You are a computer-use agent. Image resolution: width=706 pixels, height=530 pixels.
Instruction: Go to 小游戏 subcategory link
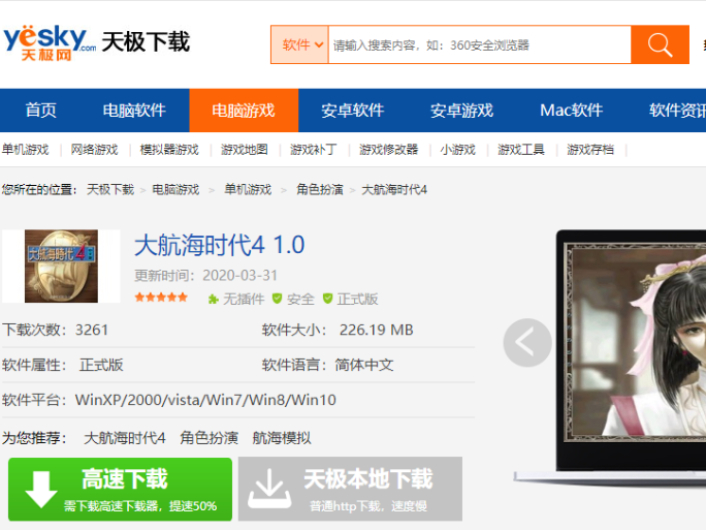[x=458, y=149]
